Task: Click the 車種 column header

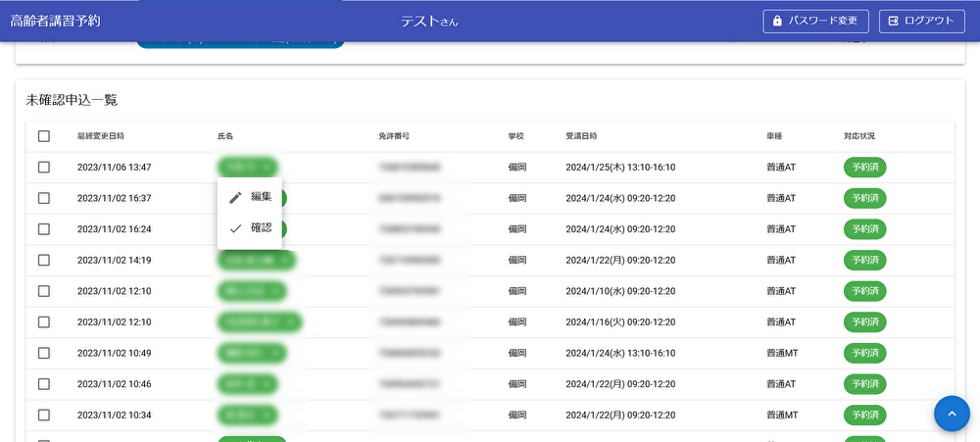Action: tap(774, 136)
